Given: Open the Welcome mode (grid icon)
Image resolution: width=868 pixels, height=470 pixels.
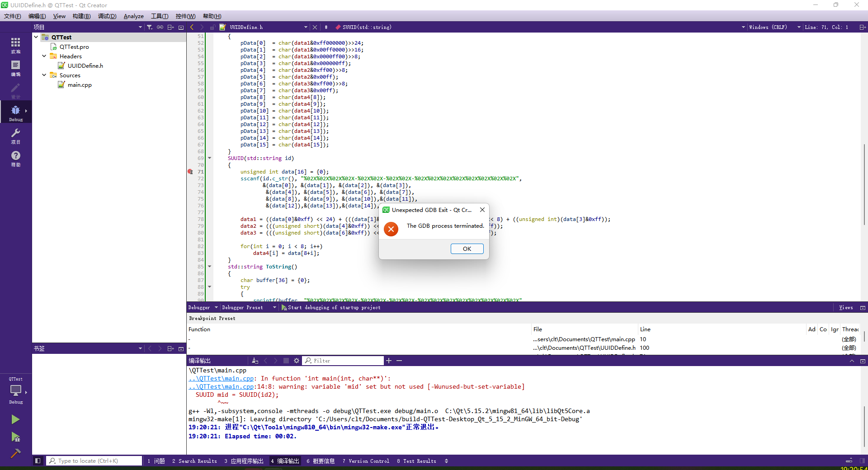Looking at the screenshot, I should point(16,44).
